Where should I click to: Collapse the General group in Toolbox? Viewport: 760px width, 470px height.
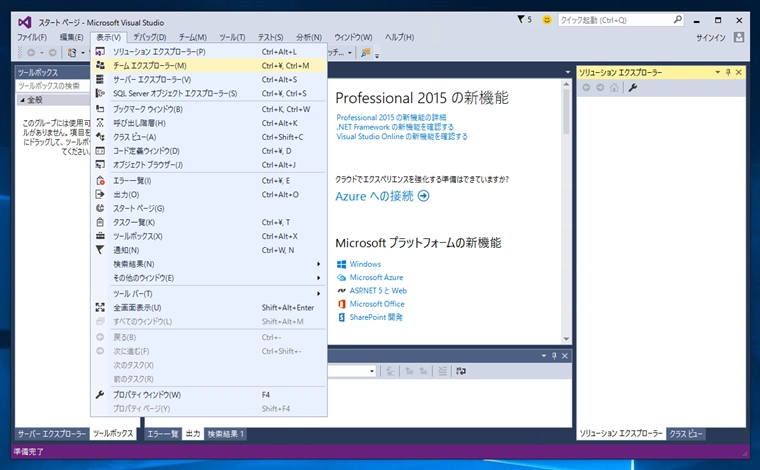coord(22,100)
